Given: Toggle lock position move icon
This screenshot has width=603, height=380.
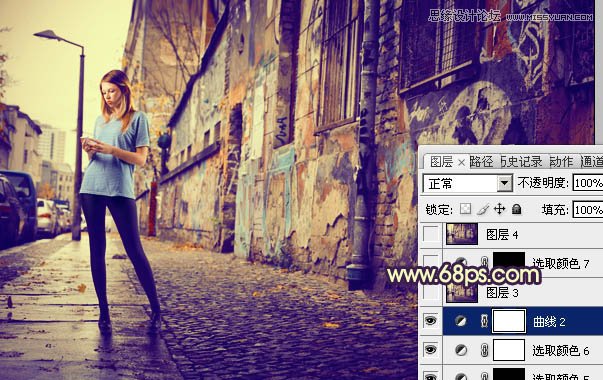Looking at the screenshot, I should (500, 209).
